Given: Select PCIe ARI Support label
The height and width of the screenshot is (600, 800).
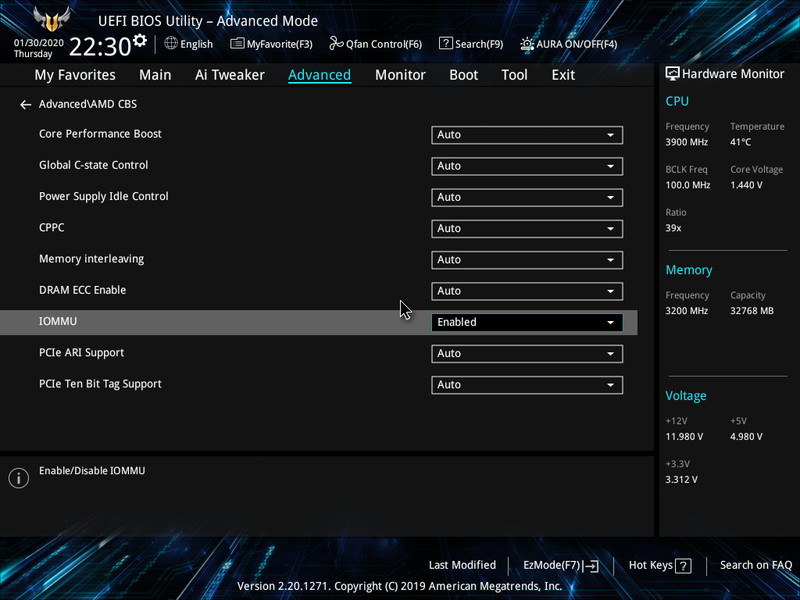Looking at the screenshot, I should [82, 353].
